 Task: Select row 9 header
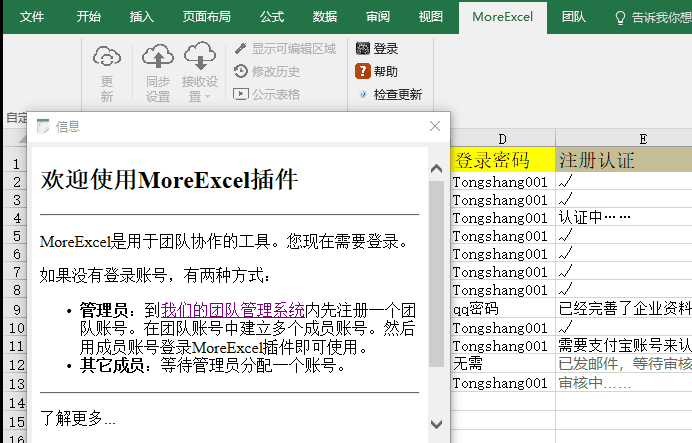[16, 309]
